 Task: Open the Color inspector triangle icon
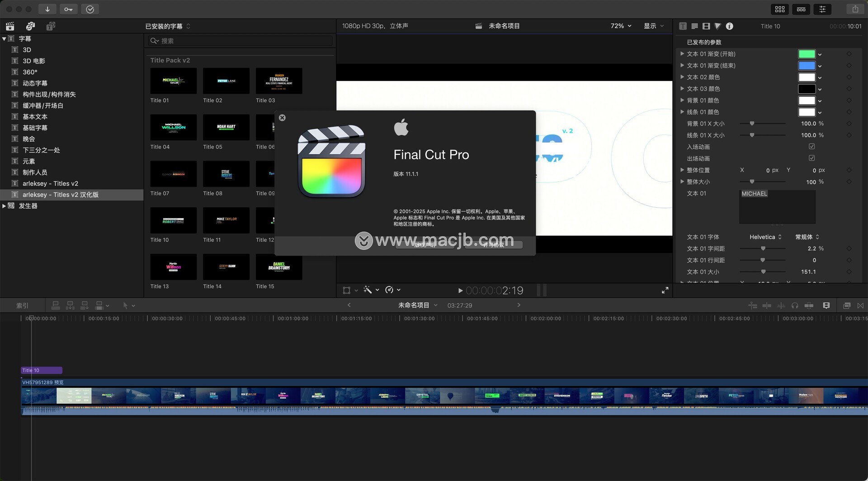717,26
